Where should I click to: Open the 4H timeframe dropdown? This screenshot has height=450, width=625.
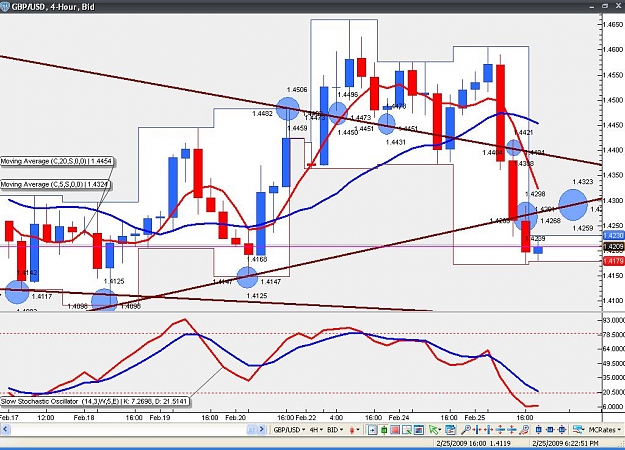[316, 430]
